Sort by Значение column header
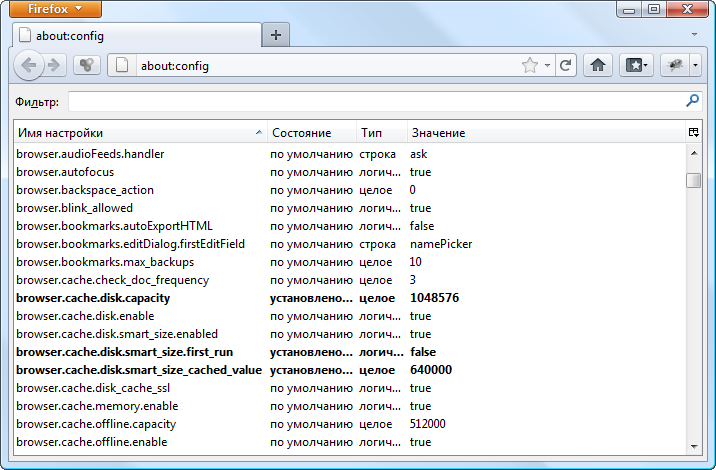The width and height of the screenshot is (716, 470). coord(547,133)
